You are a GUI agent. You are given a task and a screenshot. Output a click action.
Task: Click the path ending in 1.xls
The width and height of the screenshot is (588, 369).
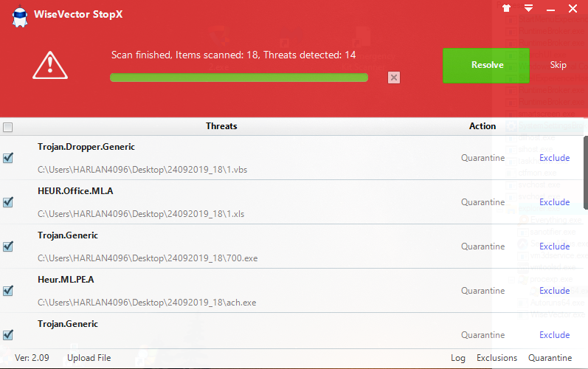coord(141,214)
